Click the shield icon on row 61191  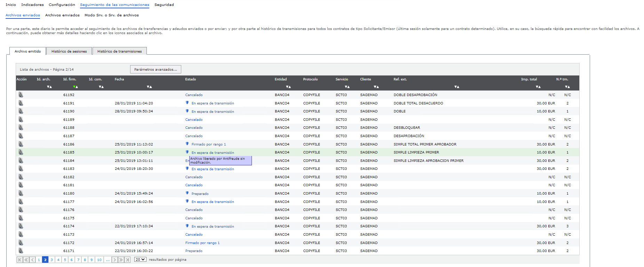tap(187, 103)
